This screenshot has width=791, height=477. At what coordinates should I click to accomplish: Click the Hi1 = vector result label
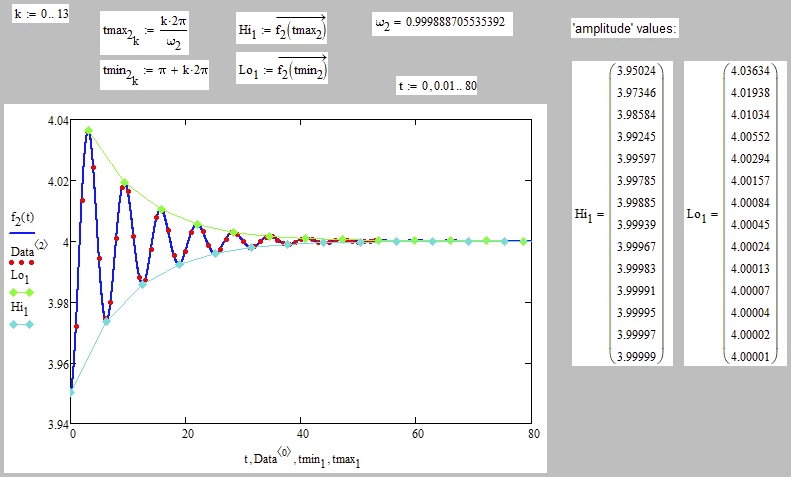(589, 215)
